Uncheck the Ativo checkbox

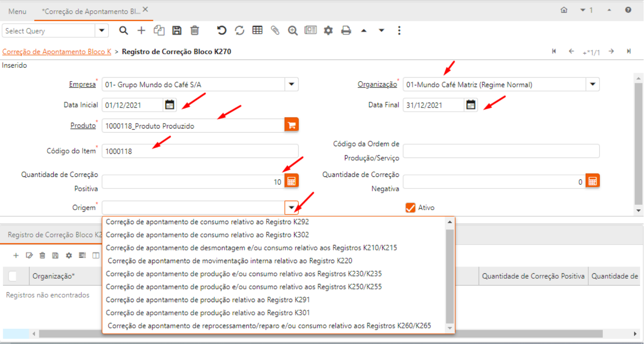point(410,208)
